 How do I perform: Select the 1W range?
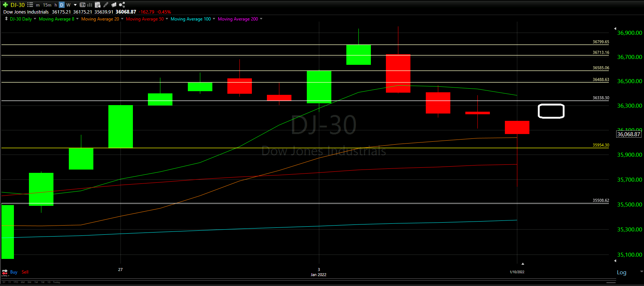(42, 282)
